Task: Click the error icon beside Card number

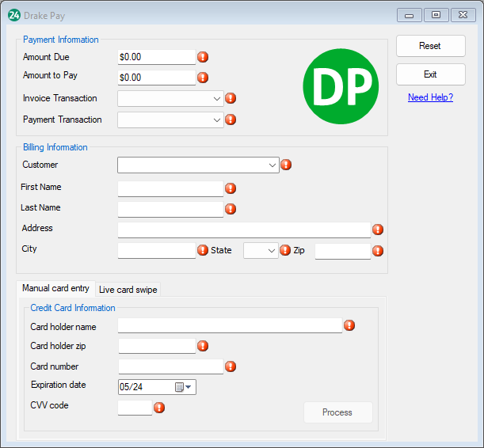Action: point(231,366)
